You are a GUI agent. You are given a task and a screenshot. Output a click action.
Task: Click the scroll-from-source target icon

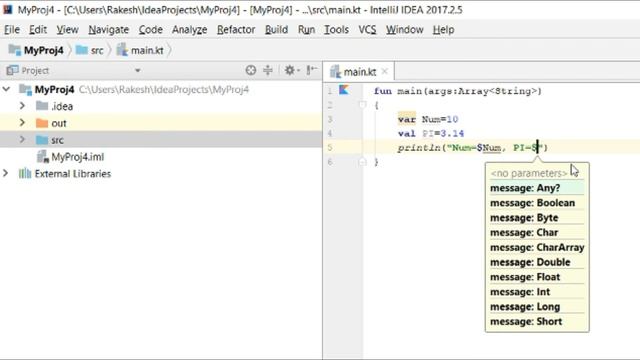click(251, 70)
